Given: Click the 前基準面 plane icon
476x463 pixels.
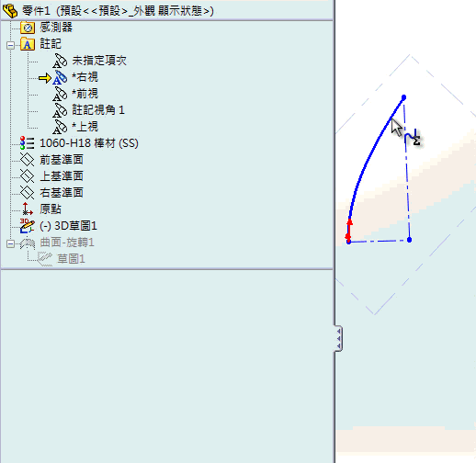Looking at the screenshot, I should (x=27, y=160).
